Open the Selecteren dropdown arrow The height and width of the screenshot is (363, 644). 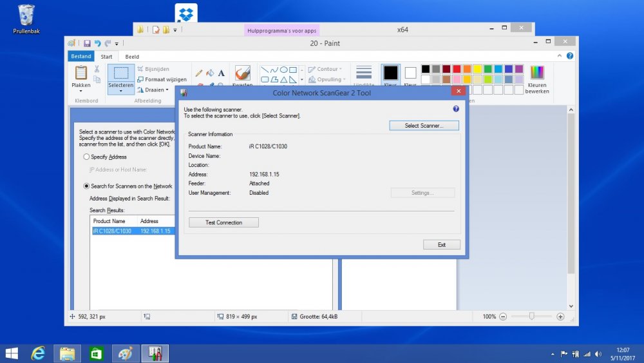[x=120, y=92]
